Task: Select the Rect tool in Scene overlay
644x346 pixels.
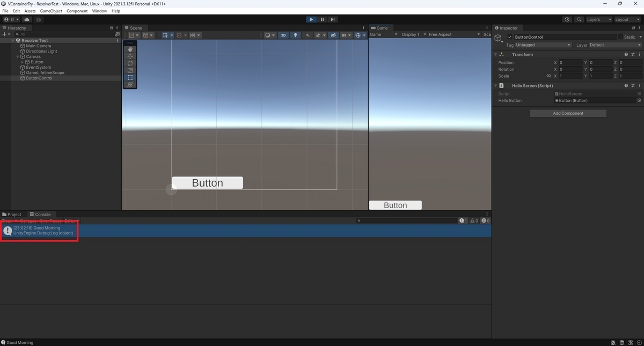Action: 130,77
